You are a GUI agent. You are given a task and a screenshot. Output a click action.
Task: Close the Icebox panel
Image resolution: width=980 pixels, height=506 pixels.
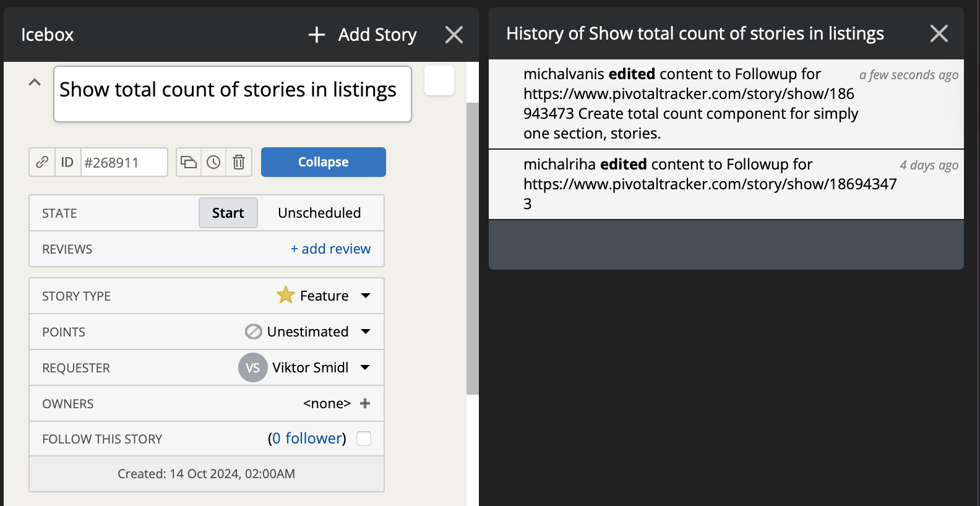pos(454,35)
